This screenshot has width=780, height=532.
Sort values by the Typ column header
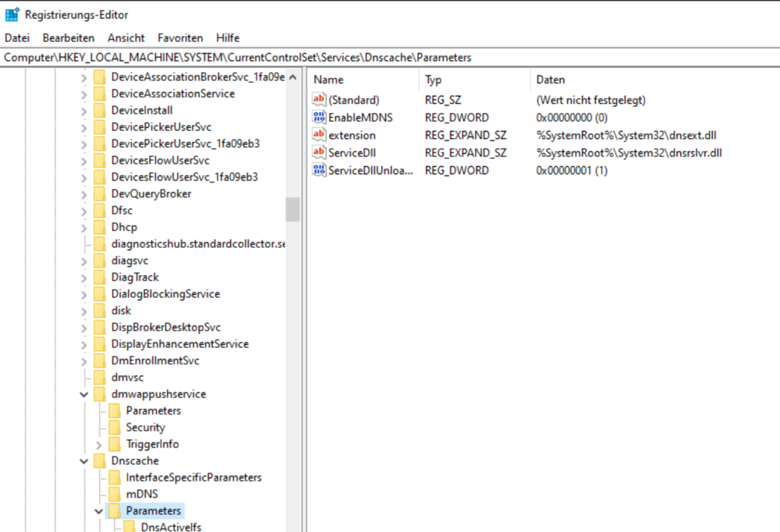click(x=434, y=79)
